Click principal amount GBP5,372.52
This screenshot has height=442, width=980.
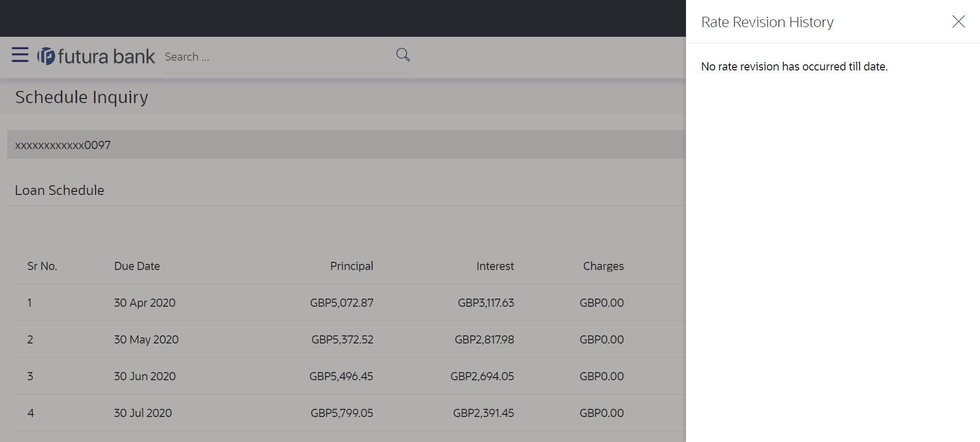coord(342,339)
